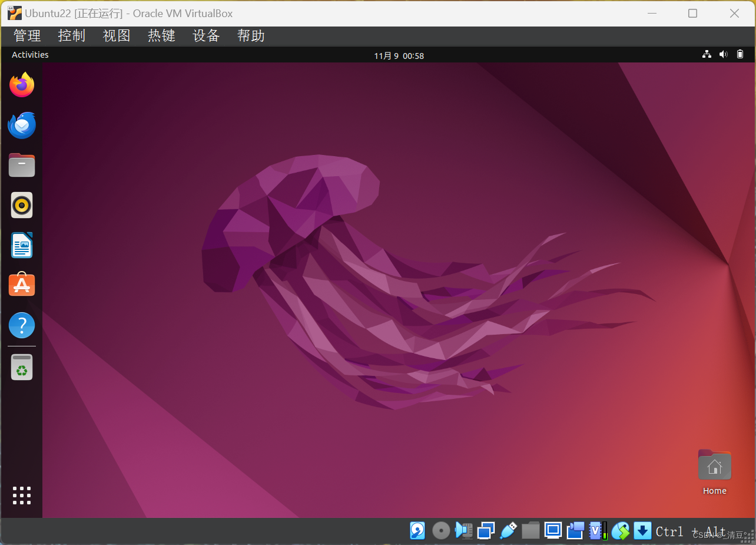
Task: Click the display monitor status icon
Action: (553, 531)
